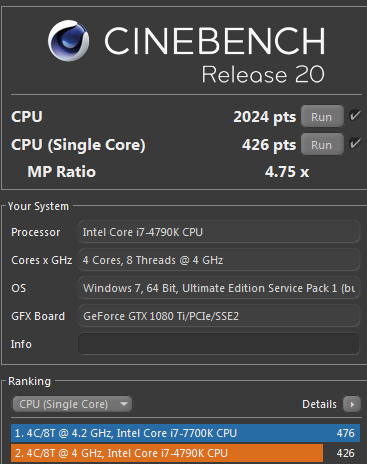Click the Processor field showing i7-4790K

coord(219,232)
